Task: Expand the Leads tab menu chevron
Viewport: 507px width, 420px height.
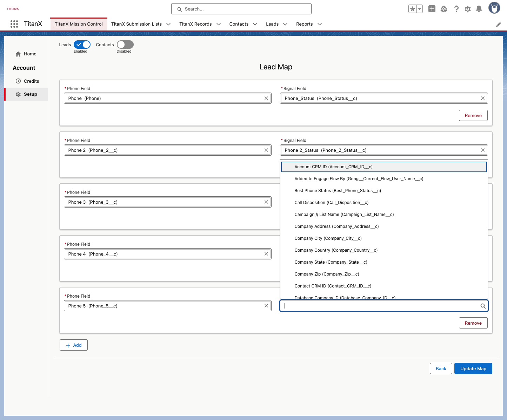Action: [x=285, y=24]
